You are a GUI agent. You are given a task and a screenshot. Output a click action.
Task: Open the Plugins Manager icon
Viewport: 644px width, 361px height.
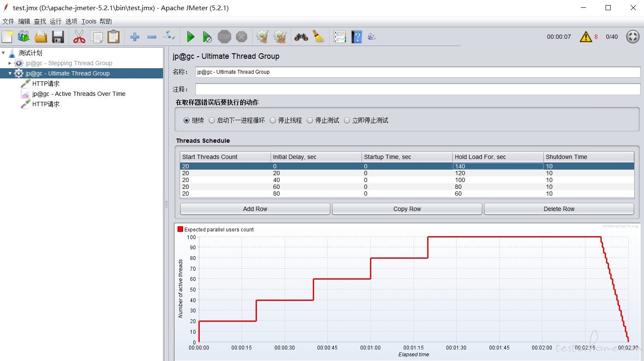click(372, 37)
